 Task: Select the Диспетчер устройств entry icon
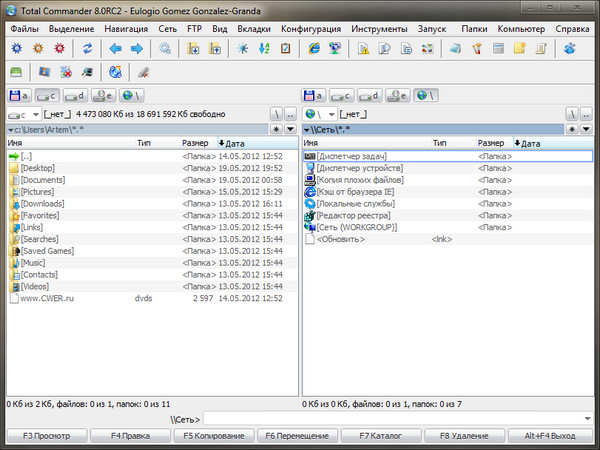click(309, 168)
